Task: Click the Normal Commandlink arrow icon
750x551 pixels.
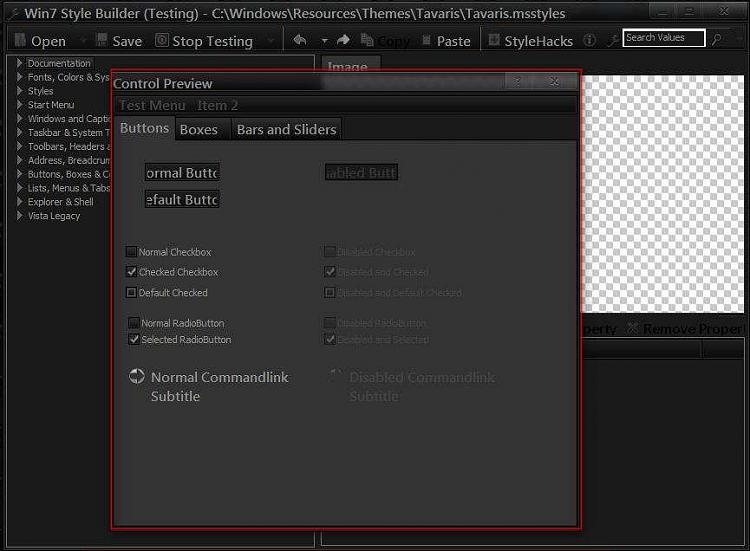Action: 137,376
